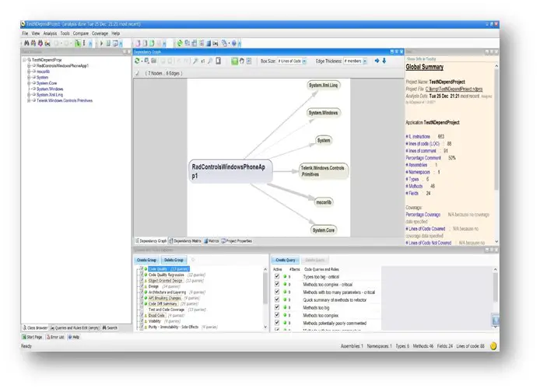Toggle the Code Quality Regression group checkbox

click(142, 275)
